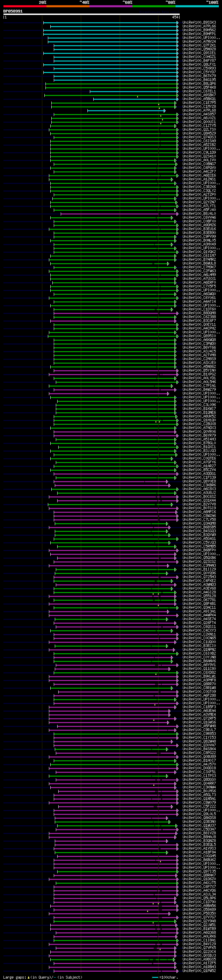This screenshot has width=222, height=980.
Task: Click the UniRef100_Q5N9Z8 entry
Action: (199, 49)
